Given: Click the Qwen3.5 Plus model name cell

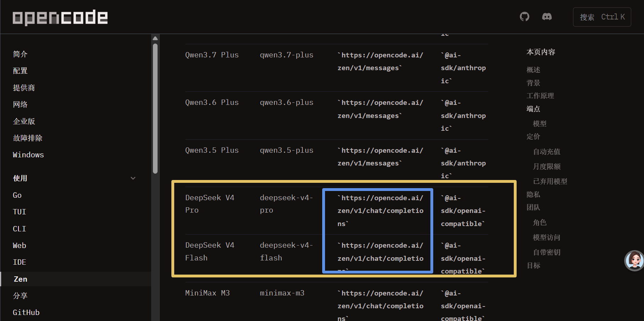Looking at the screenshot, I should pos(212,150).
